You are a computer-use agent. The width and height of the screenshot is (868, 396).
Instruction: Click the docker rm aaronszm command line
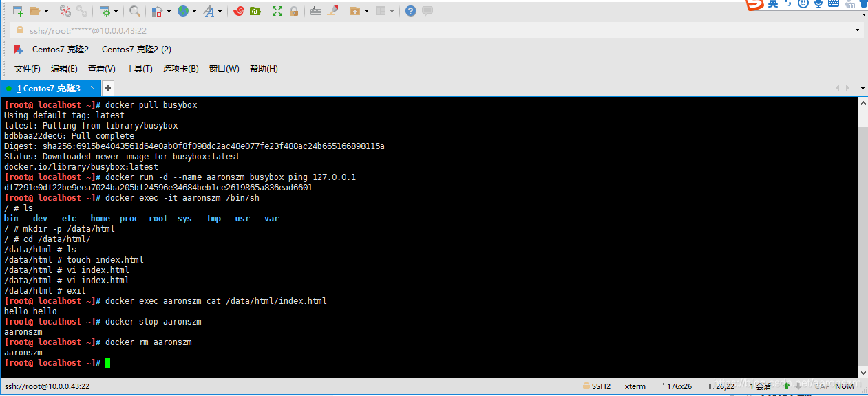click(98, 342)
